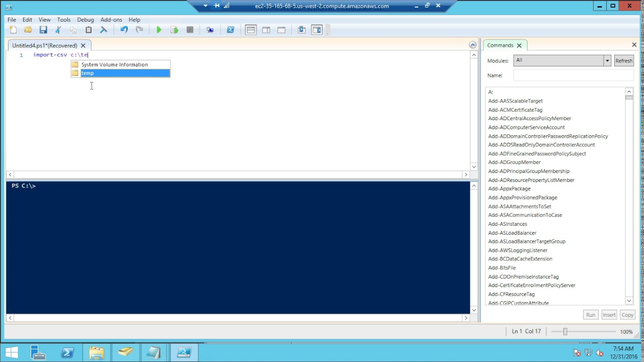
Task: Click the Insert button in Commands panel
Action: click(x=609, y=315)
